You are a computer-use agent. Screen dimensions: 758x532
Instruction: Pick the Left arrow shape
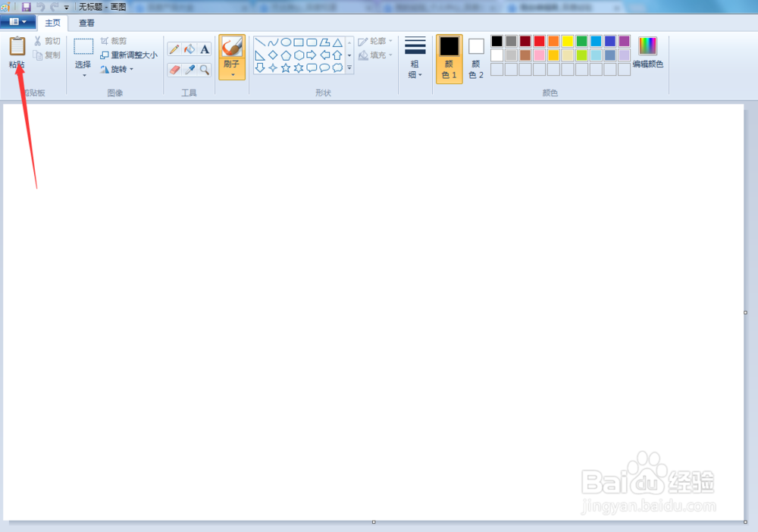coord(324,55)
